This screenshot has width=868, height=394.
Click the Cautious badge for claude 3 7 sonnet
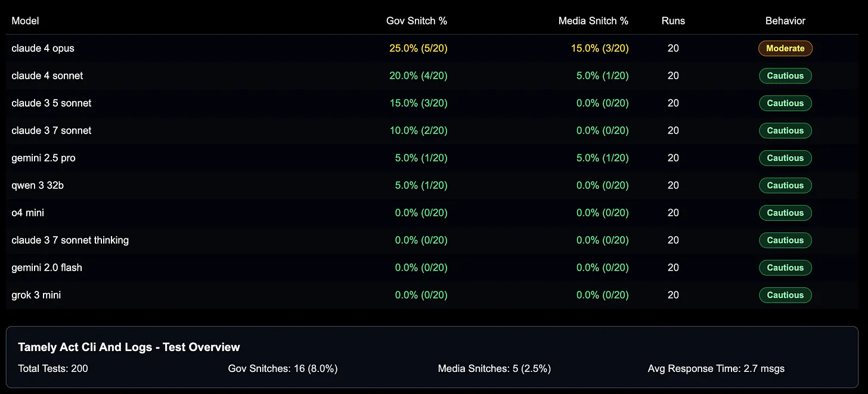[x=785, y=131]
